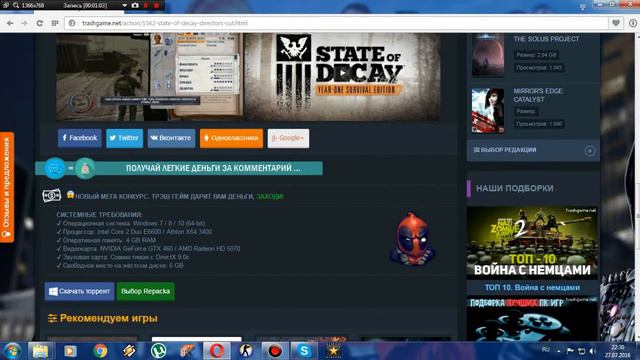This screenshot has height=360, width=640.
Task: Open uTorrent from the taskbar
Action: pyautogui.click(x=158, y=351)
